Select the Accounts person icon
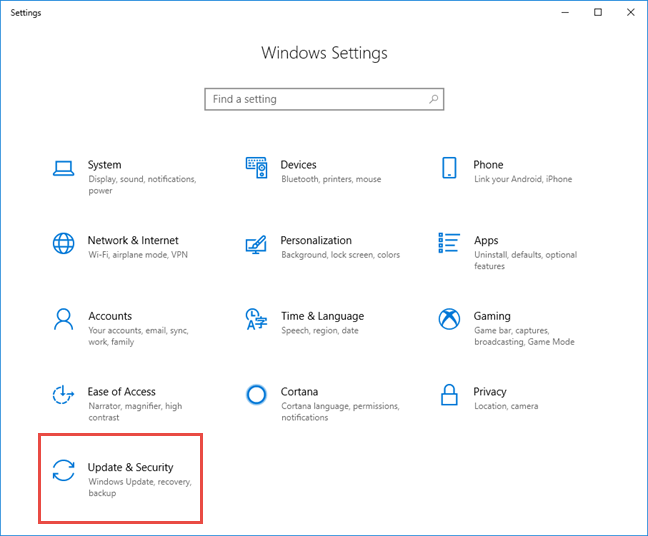 64,319
